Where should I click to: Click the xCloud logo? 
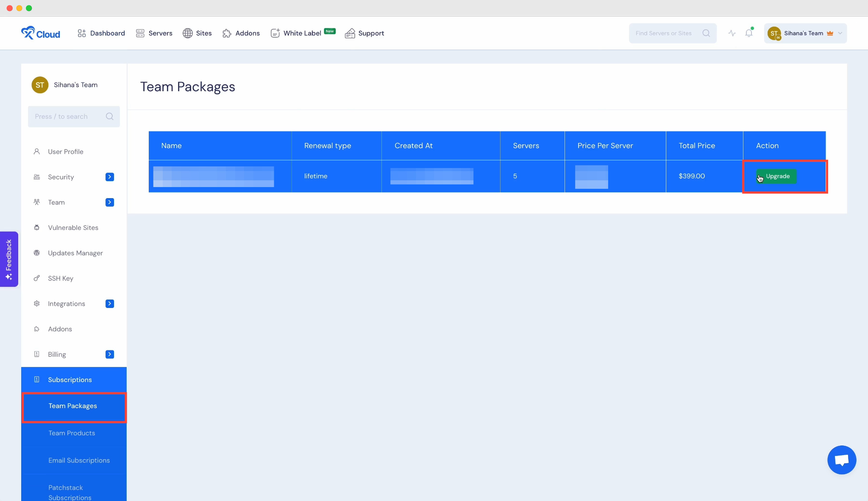point(40,33)
